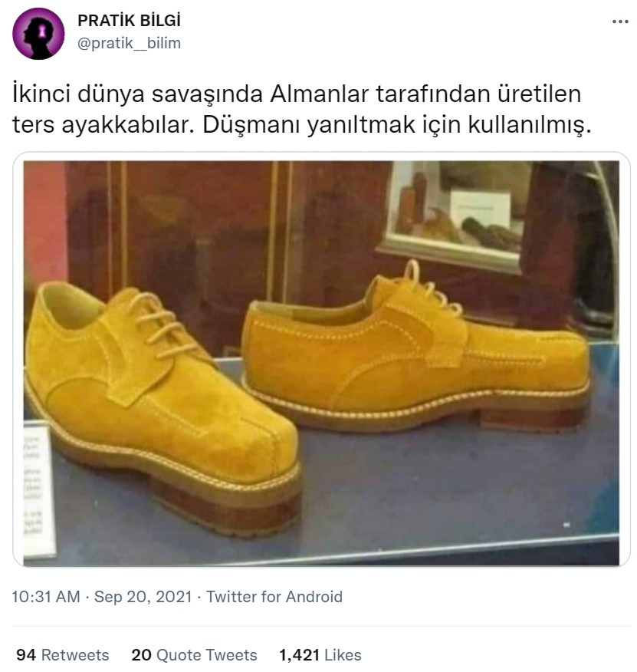
Task: Click the Sep 20, 2021 date
Action: (143, 597)
